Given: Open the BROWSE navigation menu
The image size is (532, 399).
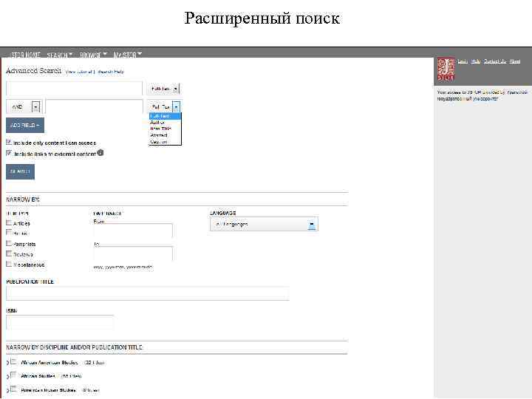Looking at the screenshot, I should (x=93, y=55).
